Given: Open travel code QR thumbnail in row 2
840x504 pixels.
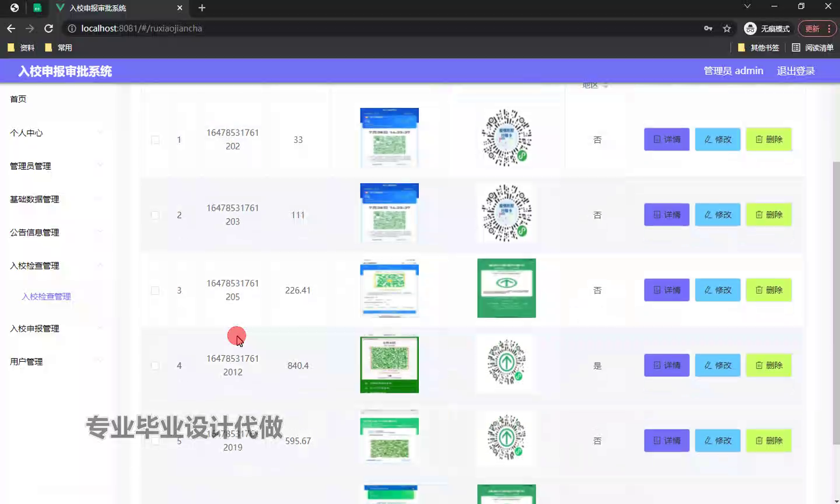Looking at the screenshot, I should click(506, 213).
